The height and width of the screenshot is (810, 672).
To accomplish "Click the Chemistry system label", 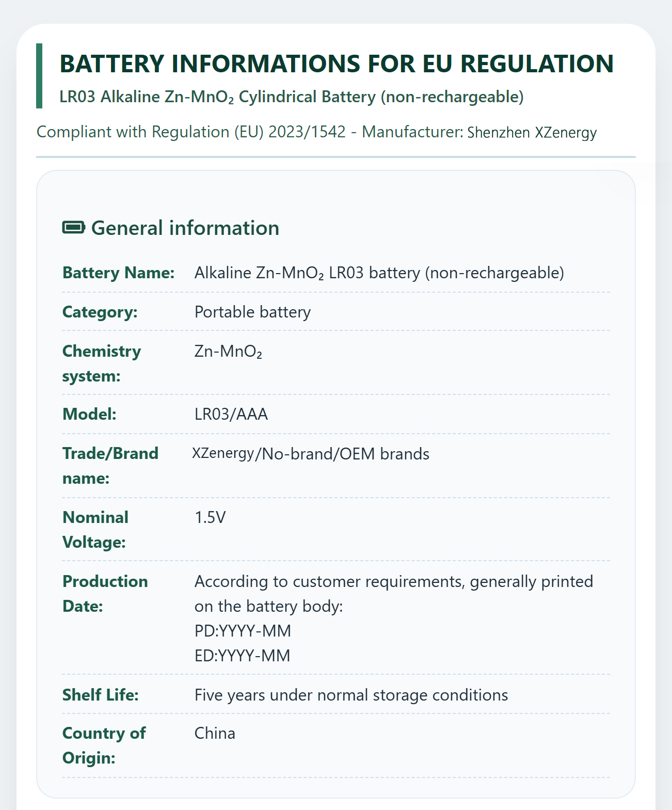I will click(102, 363).
